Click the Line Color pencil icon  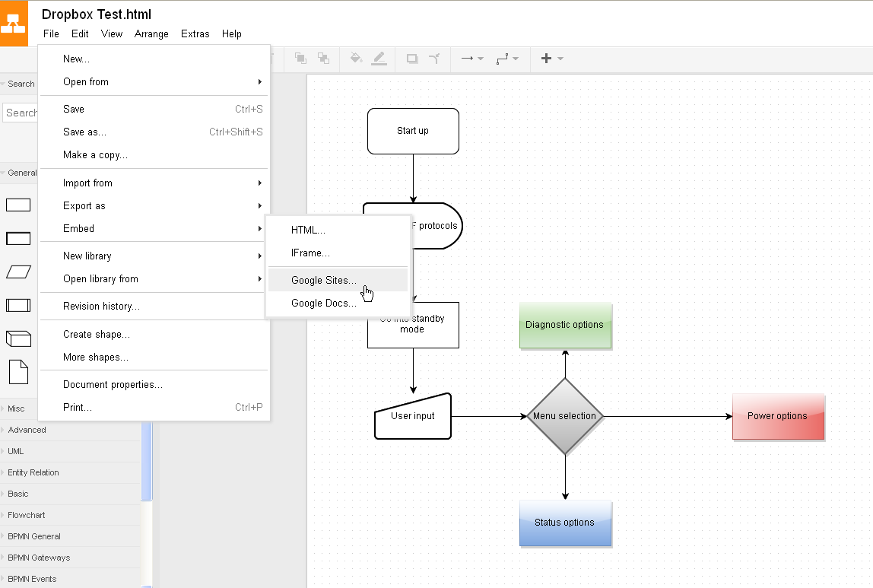379,58
